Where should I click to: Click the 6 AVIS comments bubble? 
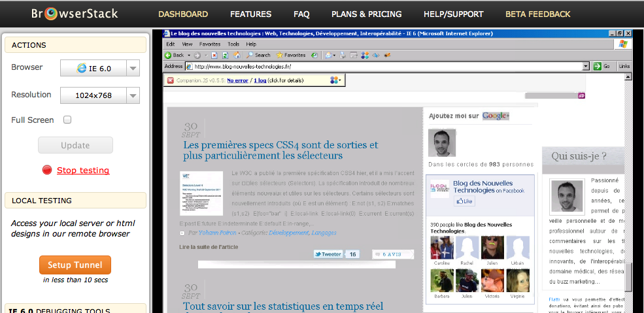(x=393, y=254)
